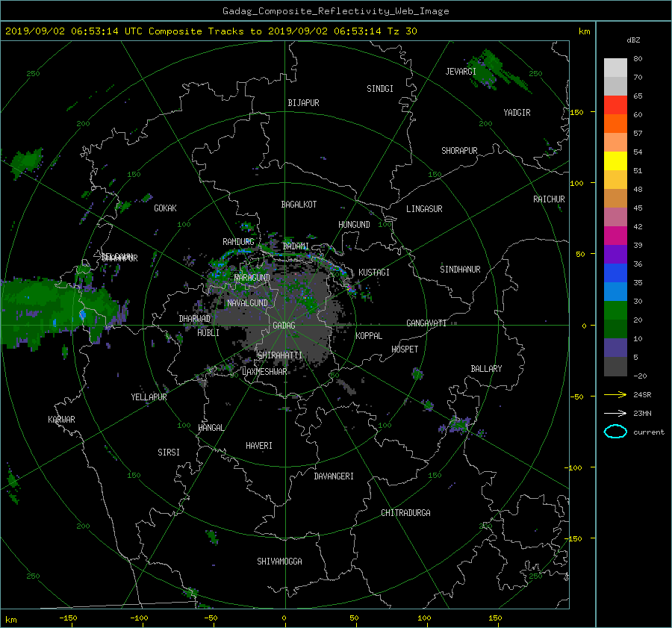672x628 pixels.
Task: Click the KUSTAGI city label
Action: point(374,273)
